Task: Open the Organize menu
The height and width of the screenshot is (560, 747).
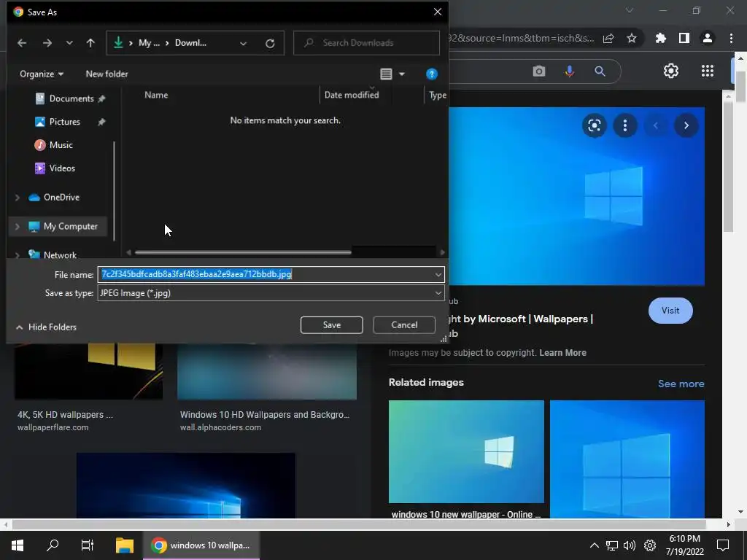Action: pos(42,74)
